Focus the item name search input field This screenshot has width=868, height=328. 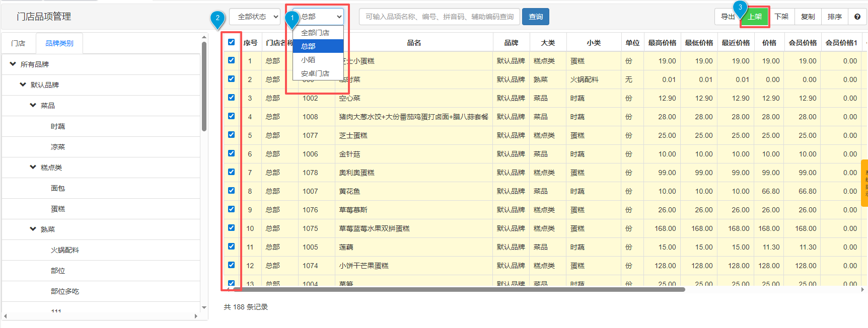pos(439,17)
